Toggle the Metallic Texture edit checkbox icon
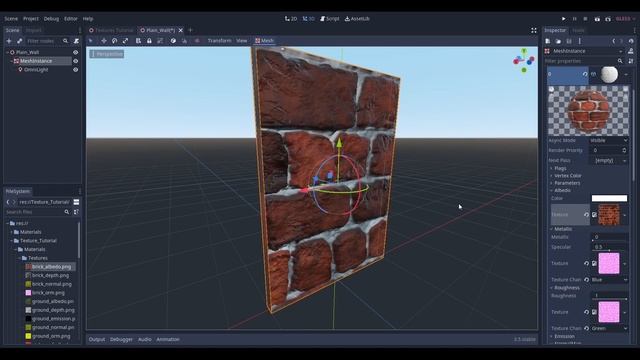The image size is (640, 360). (594, 263)
